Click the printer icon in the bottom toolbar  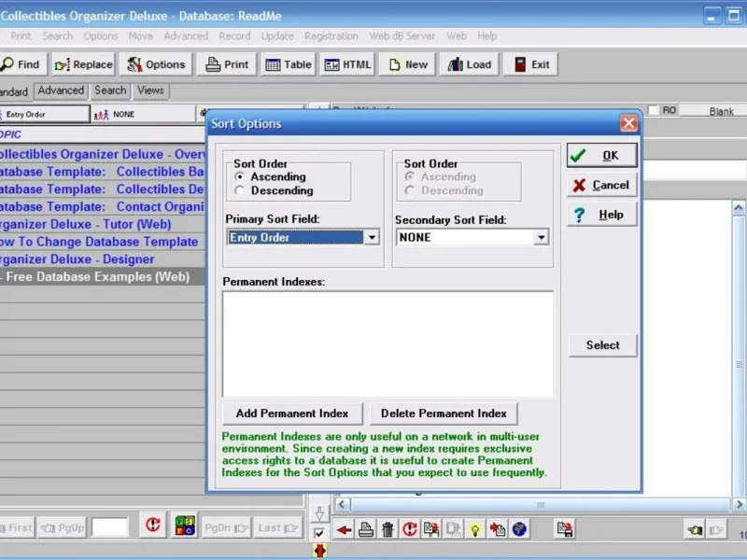tap(366, 529)
